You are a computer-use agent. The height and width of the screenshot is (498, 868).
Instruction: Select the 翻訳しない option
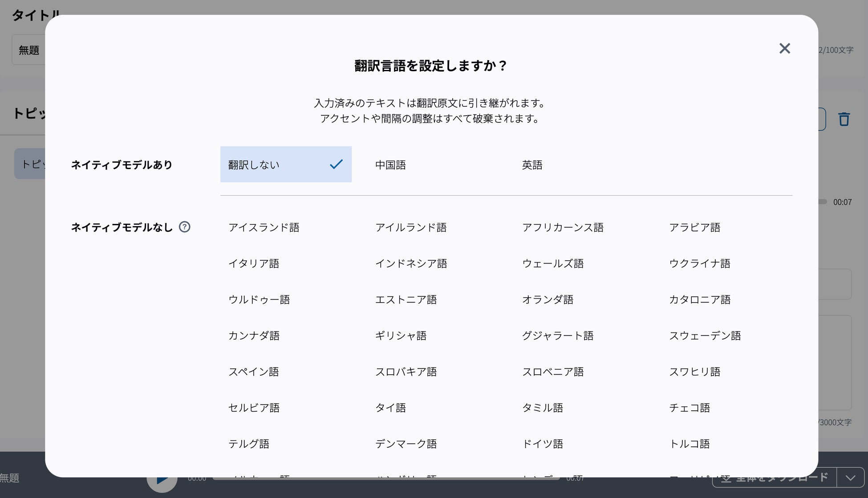(286, 165)
